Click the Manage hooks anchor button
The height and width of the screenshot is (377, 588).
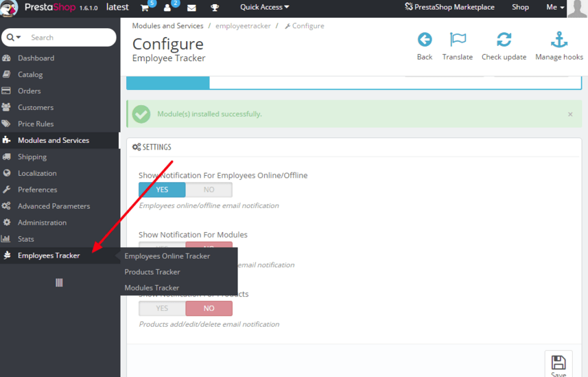[x=559, y=46]
